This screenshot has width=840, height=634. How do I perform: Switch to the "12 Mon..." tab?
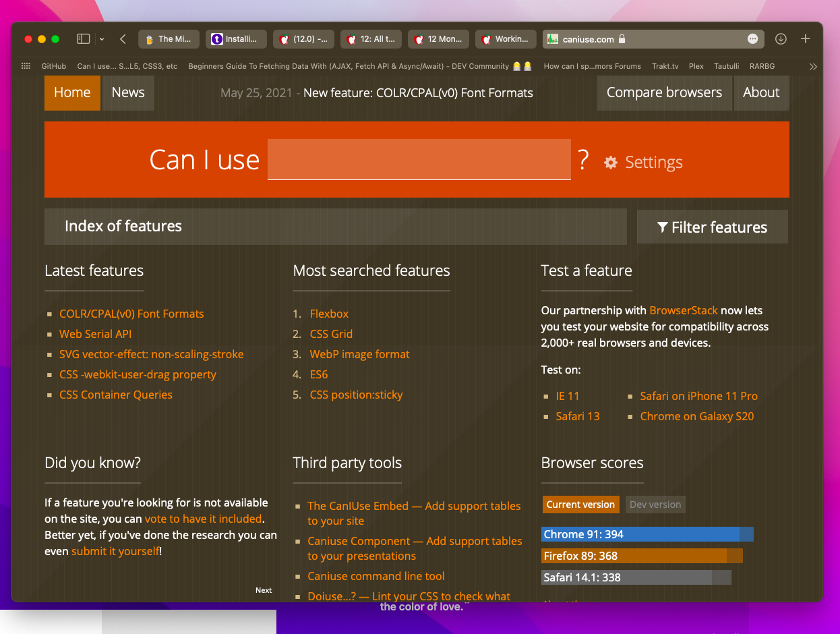[438, 39]
